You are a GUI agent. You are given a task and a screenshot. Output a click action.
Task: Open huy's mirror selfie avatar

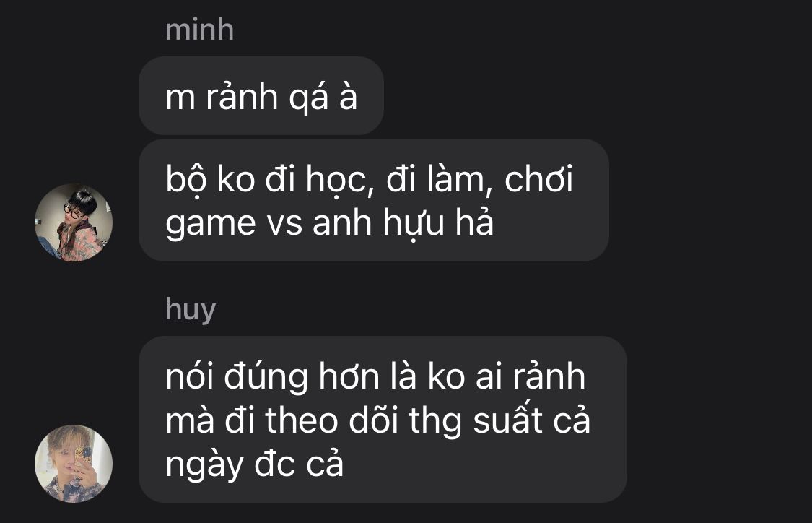tap(74, 463)
